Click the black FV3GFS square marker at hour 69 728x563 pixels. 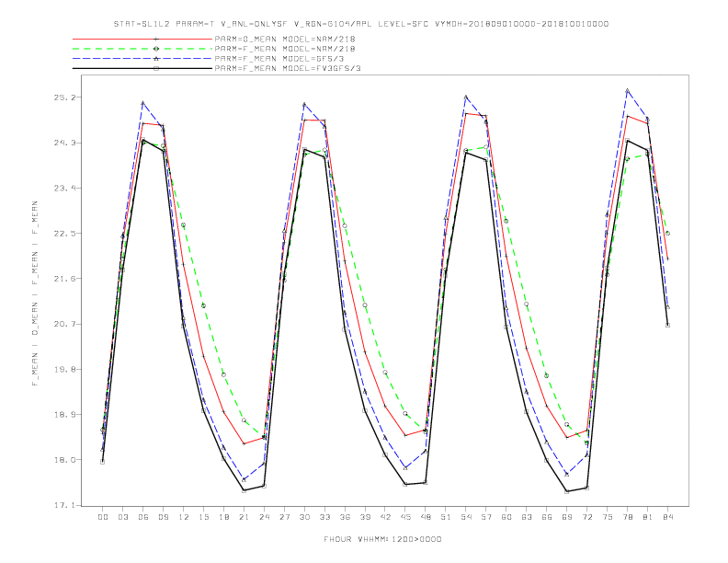click(567, 491)
